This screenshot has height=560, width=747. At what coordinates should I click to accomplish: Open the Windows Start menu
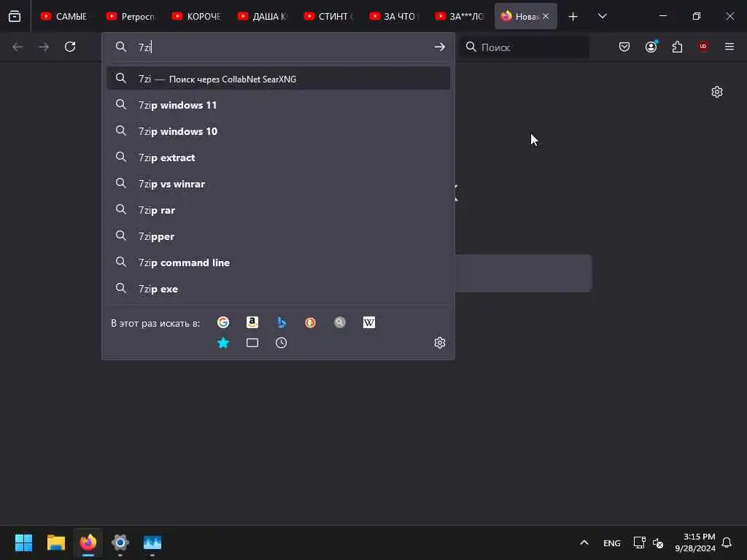[x=23, y=542]
